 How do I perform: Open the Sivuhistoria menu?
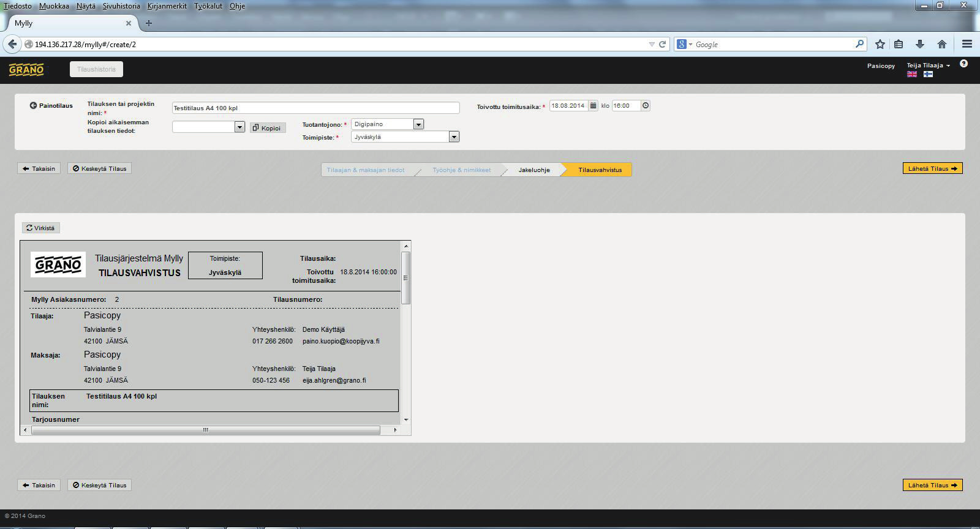(121, 6)
